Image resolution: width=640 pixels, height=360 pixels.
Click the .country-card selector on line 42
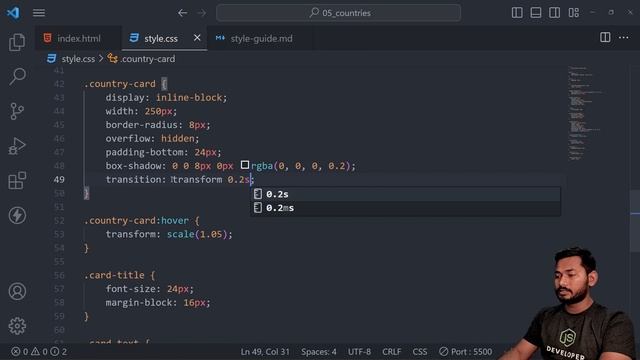120,84
